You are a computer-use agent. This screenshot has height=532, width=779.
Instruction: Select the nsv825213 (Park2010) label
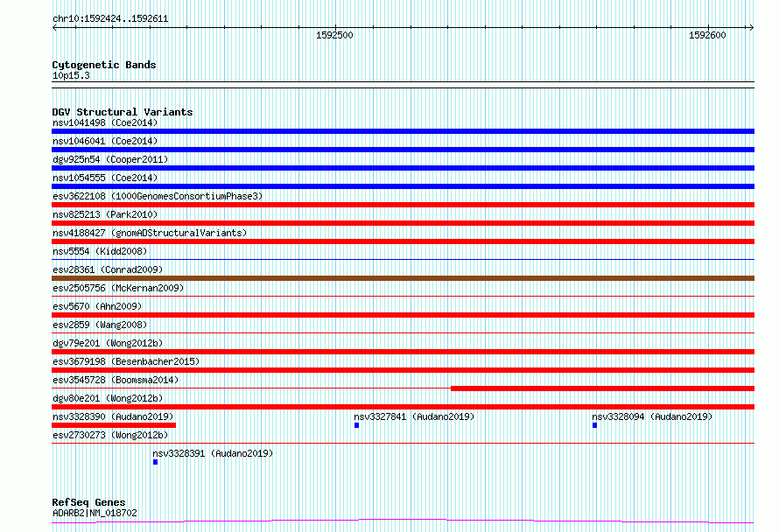coord(105,214)
